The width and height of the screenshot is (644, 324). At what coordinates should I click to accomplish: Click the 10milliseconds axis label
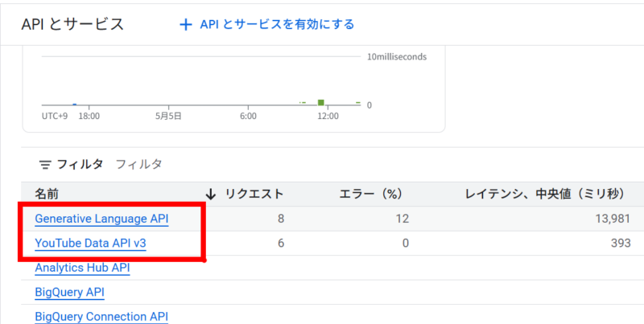397,57
